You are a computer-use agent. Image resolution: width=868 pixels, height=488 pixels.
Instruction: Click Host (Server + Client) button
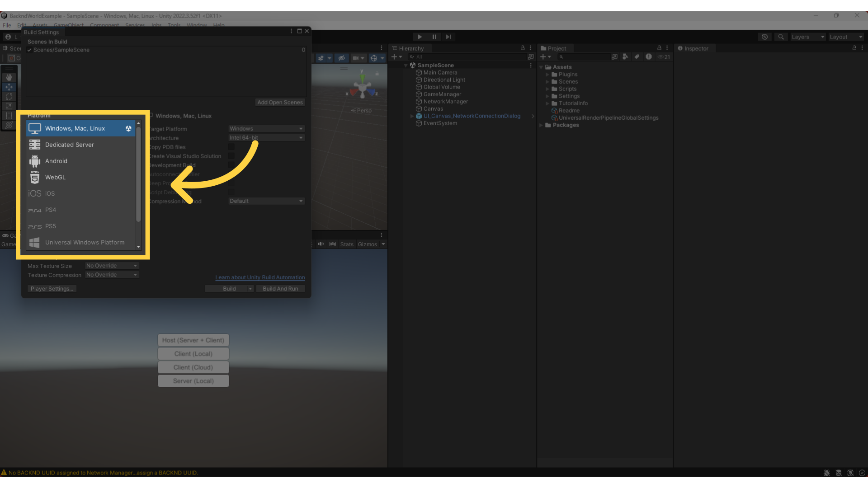[193, 340]
